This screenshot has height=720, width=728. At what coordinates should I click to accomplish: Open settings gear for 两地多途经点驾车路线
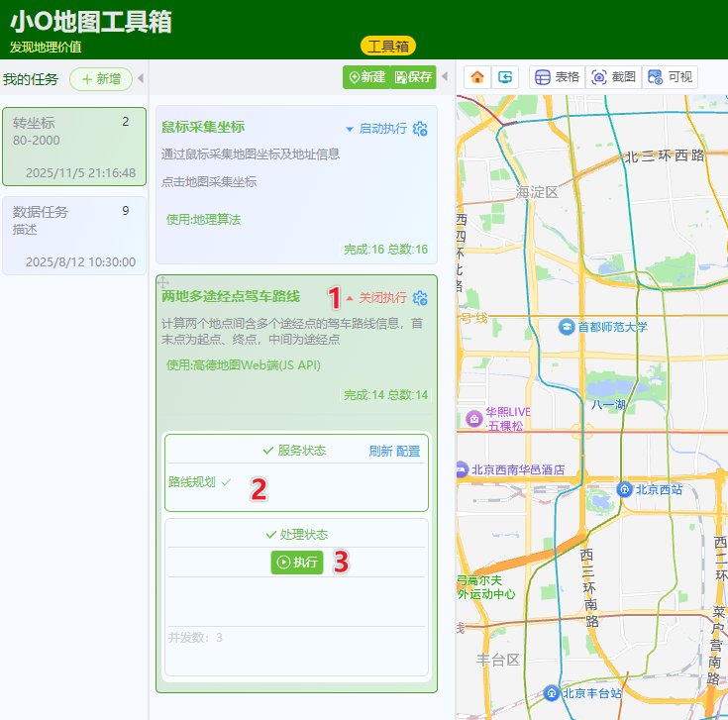coord(420,298)
